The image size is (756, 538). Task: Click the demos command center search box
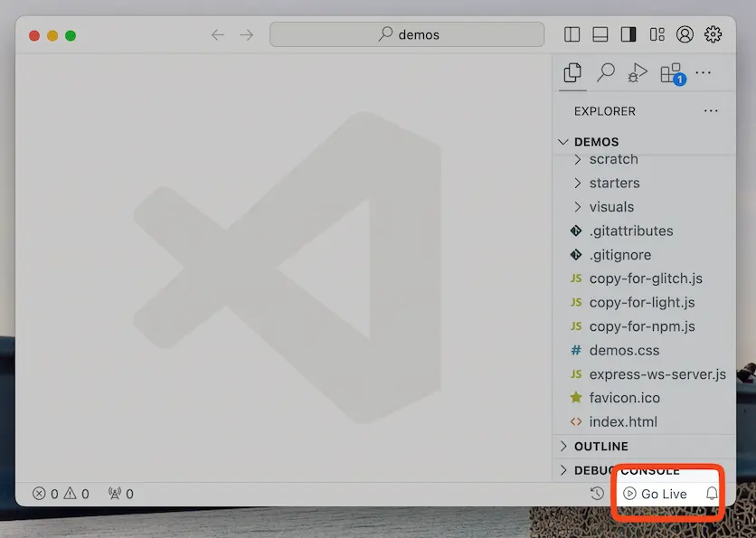[406, 33]
